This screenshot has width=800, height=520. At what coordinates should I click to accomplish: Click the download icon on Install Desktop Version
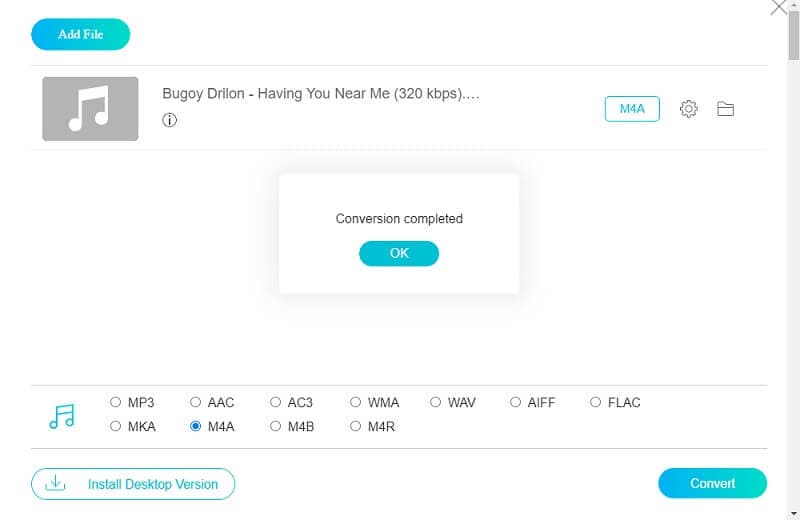tap(57, 484)
